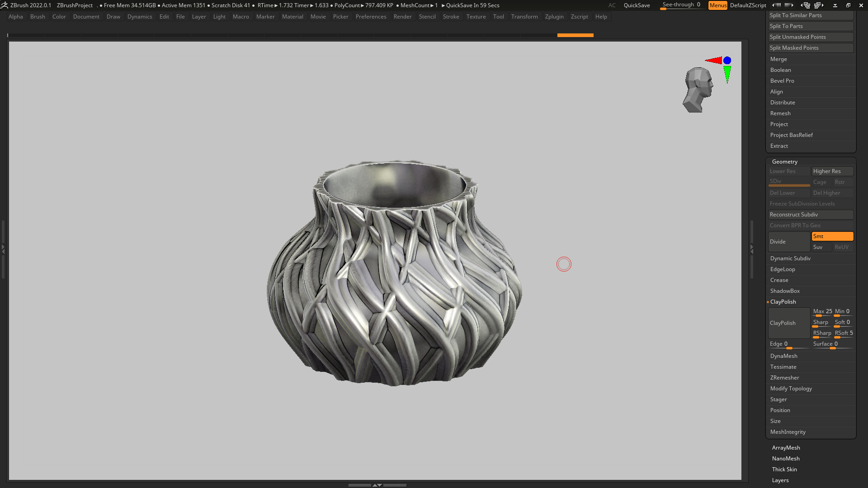Open the Brush menu
The height and width of the screenshot is (488, 868).
point(38,17)
